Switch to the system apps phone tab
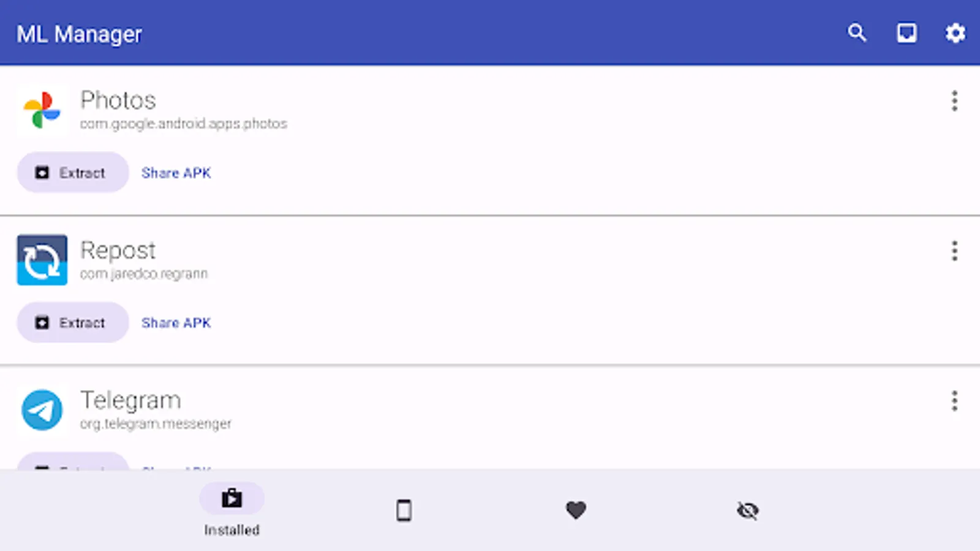 pos(404,510)
